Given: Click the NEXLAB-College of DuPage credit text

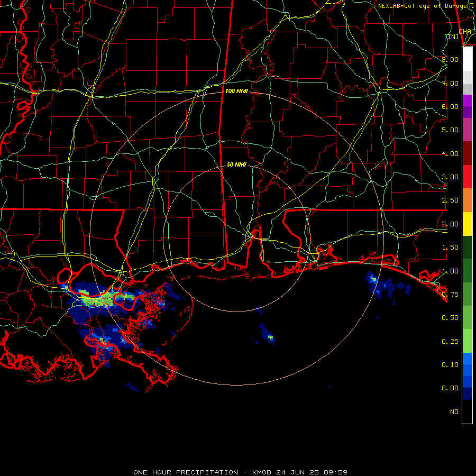Looking at the screenshot, I should [x=426, y=6].
